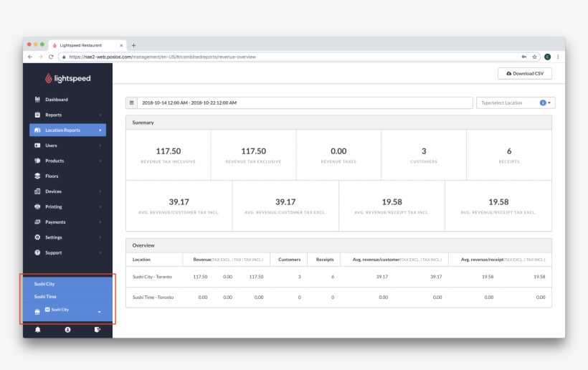Open a new browser tab
Image resolution: width=588 pixels, height=370 pixels.
133,45
